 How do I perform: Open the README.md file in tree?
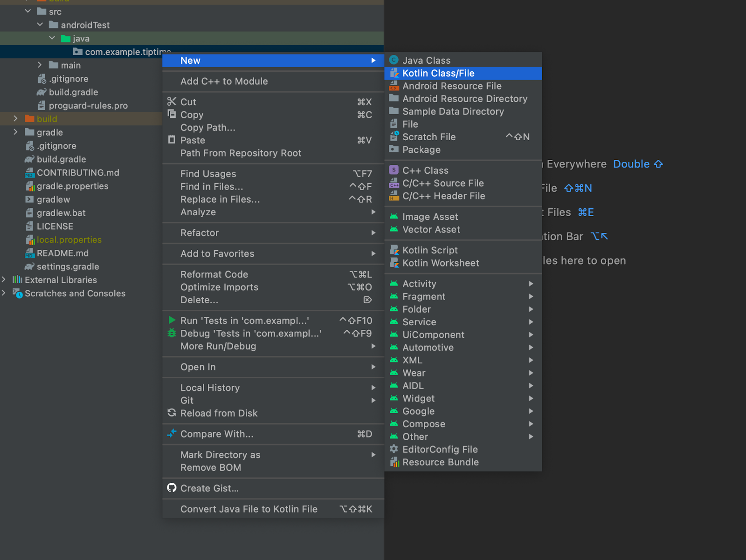pyautogui.click(x=62, y=253)
